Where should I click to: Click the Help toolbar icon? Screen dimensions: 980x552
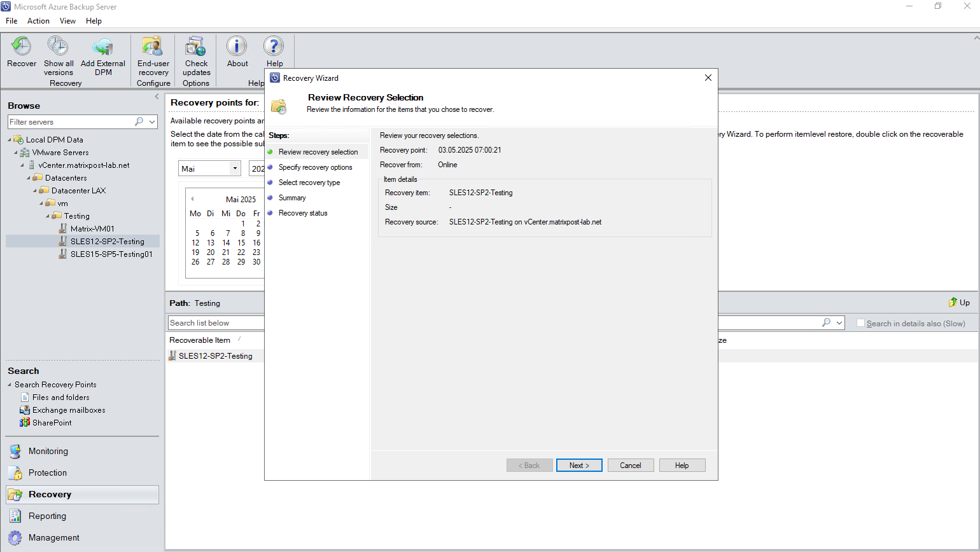coord(274,47)
